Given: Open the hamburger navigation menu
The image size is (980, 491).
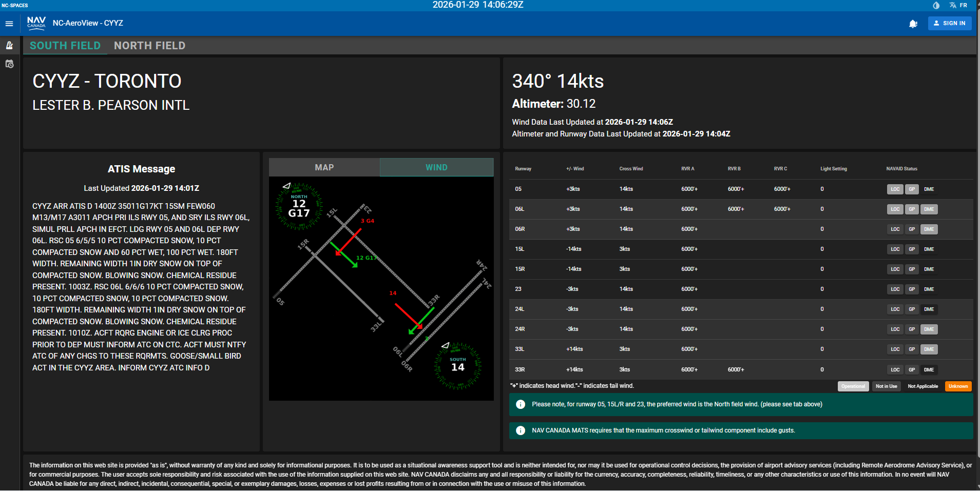Looking at the screenshot, I should (9, 23).
